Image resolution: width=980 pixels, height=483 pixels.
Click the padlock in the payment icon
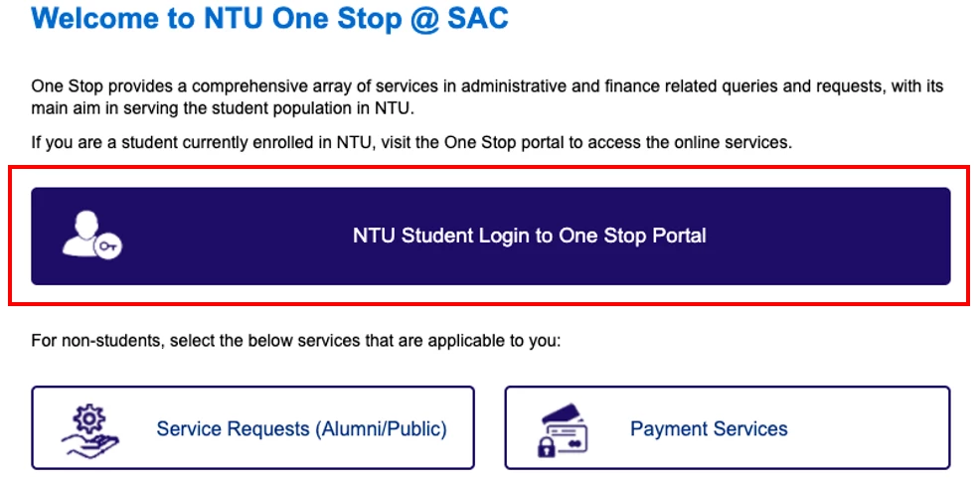pos(549,445)
